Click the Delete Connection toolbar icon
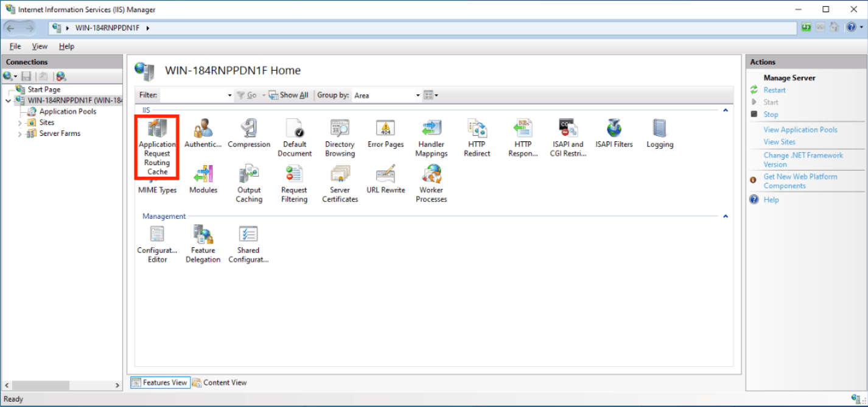The height and width of the screenshot is (407, 868). pyautogui.click(x=60, y=76)
